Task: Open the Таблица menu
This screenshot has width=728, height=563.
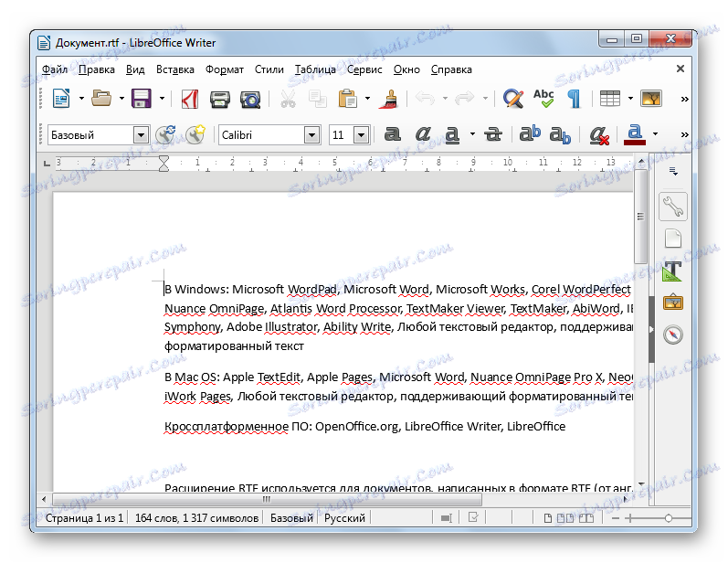Action: point(315,69)
